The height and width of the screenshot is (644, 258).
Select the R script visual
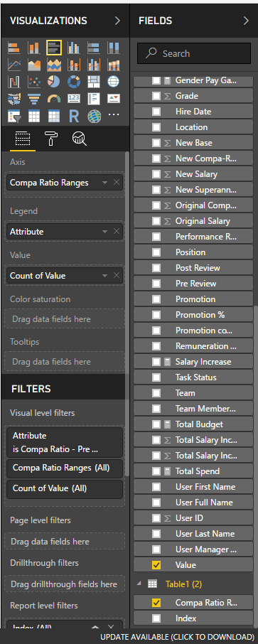pyautogui.click(x=74, y=117)
